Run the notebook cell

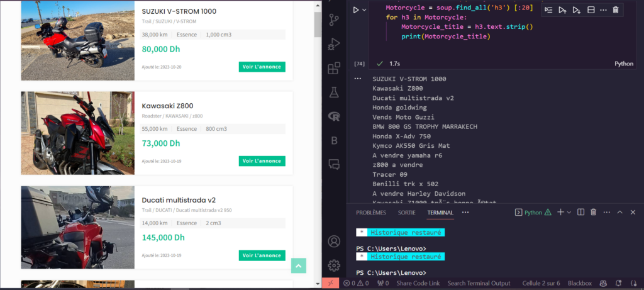tap(356, 10)
